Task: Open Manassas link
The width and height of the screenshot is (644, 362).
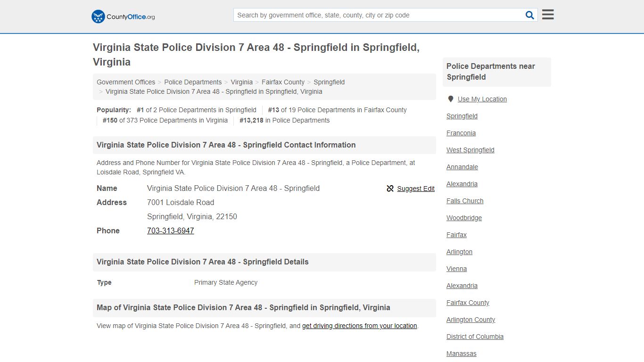Action: 462,354
